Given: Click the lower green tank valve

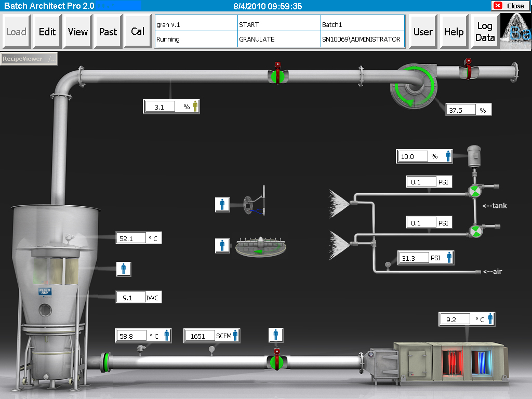Looking at the screenshot, I should (x=476, y=231).
